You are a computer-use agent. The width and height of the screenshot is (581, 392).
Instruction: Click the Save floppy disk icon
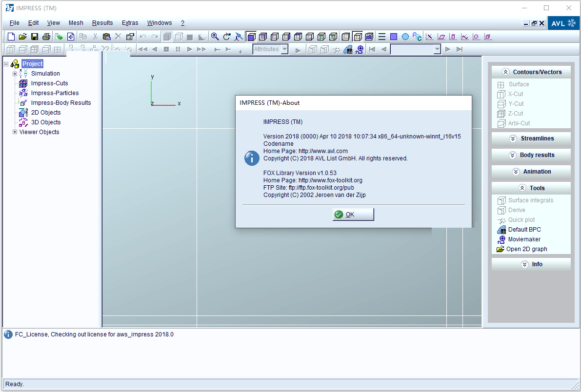pos(35,37)
